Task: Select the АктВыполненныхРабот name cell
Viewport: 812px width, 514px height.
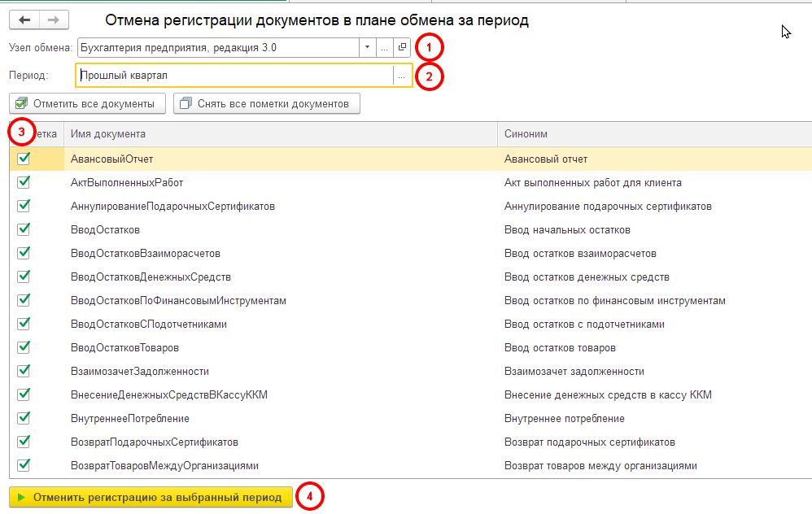Action: point(280,183)
